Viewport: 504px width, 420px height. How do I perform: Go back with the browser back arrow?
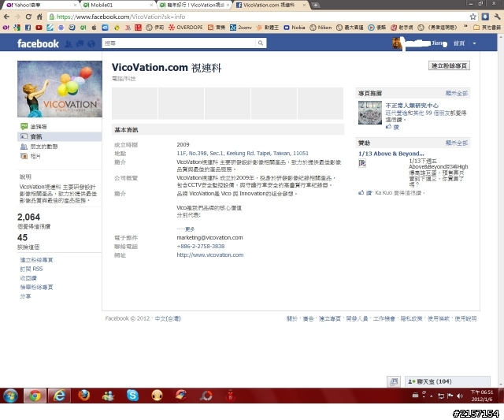point(6,17)
